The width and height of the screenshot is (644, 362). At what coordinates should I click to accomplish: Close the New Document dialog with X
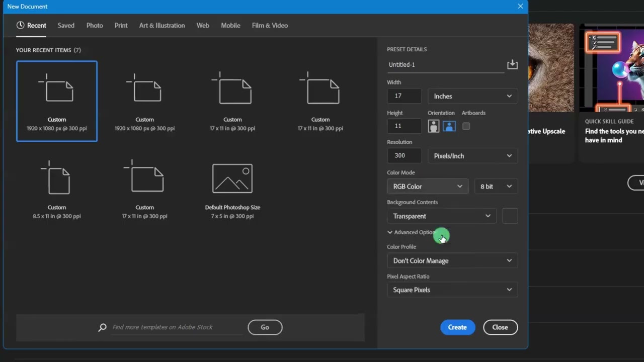pyautogui.click(x=520, y=7)
